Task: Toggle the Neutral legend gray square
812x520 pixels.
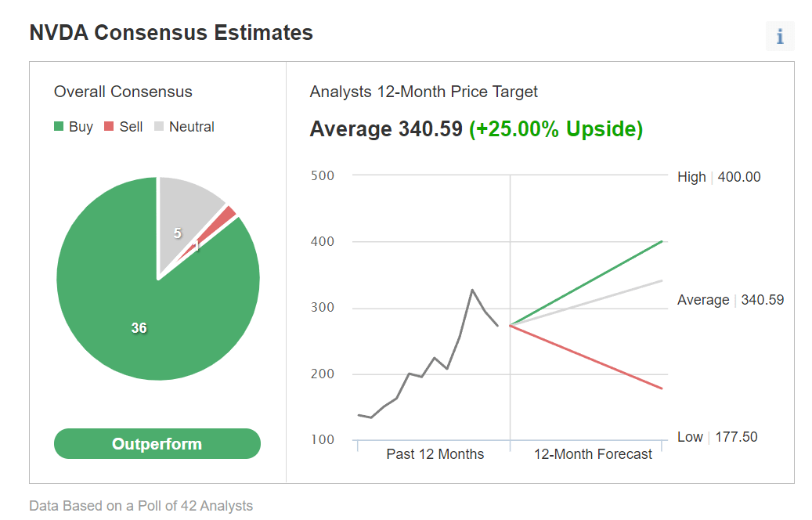Action: pos(159,126)
